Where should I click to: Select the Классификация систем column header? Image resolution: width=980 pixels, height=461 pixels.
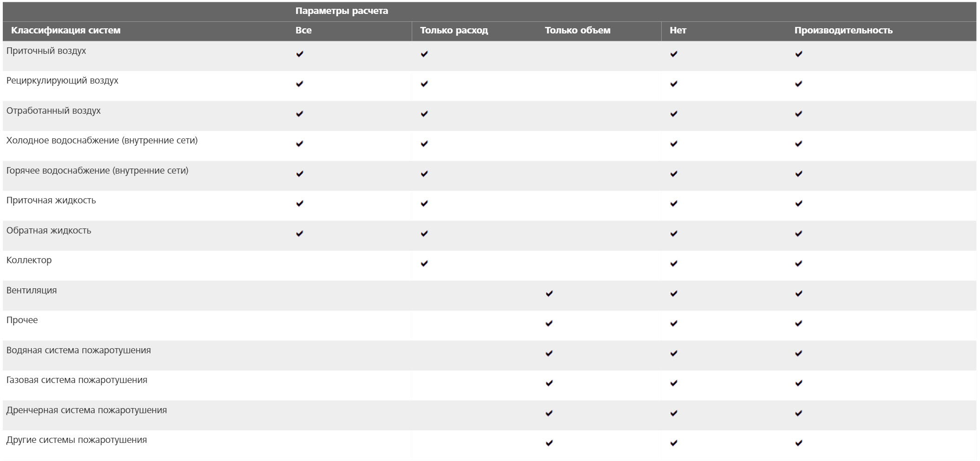tap(66, 31)
